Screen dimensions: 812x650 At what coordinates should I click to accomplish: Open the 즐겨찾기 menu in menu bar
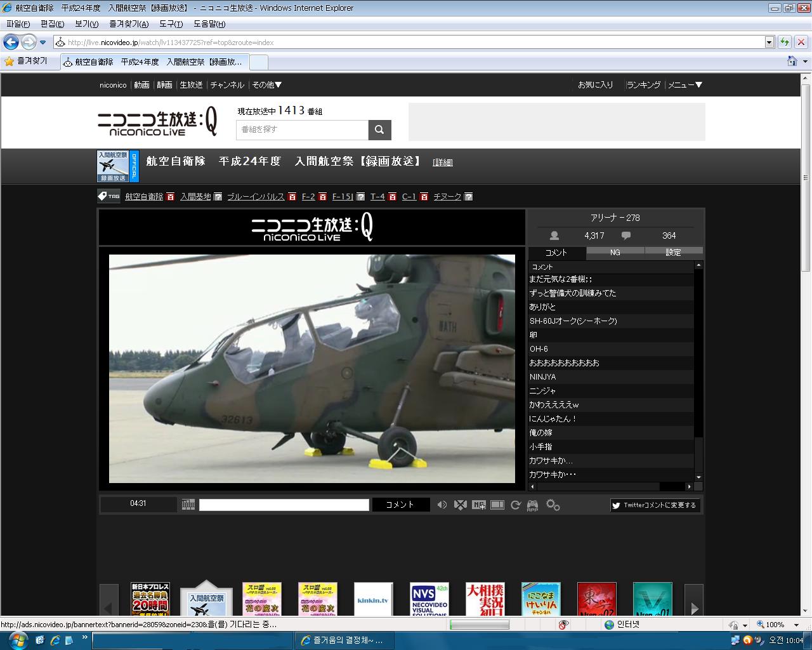click(x=129, y=24)
